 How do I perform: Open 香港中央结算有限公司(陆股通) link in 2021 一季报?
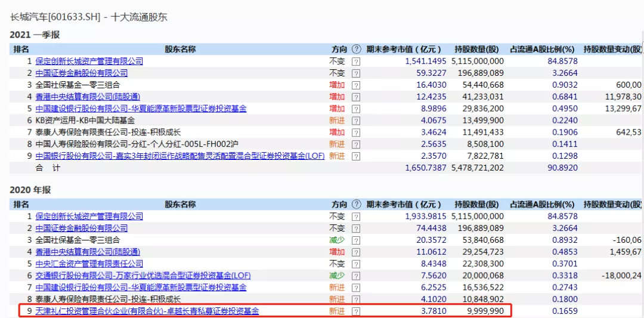coord(88,97)
